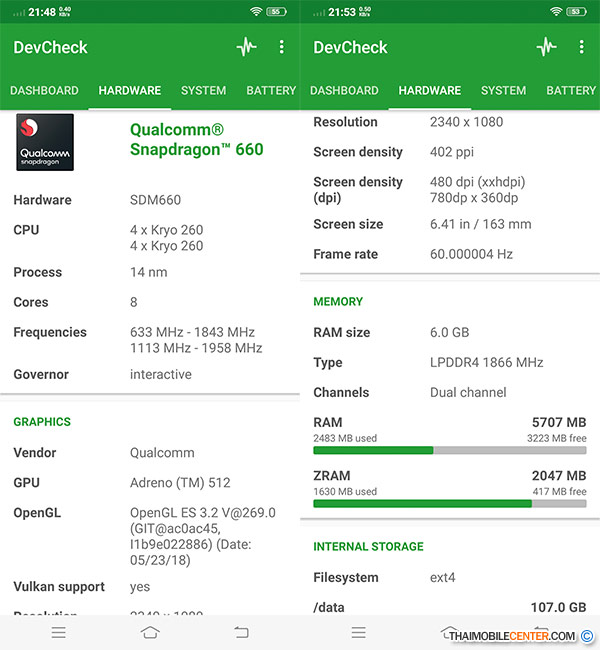Go to the Dashboard tab on right screen
This screenshot has height=650, width=600.
tap(344, 91)
